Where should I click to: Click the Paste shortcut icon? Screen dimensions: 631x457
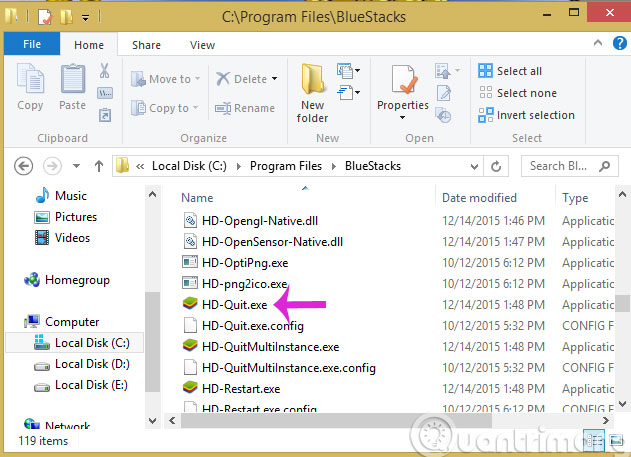pos(105,115)
